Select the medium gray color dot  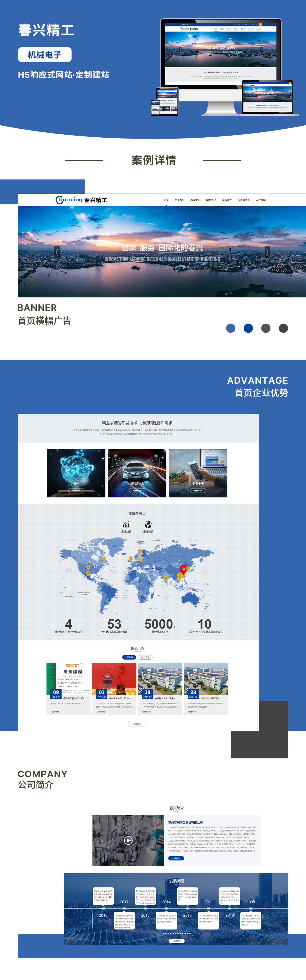point(266,328)
